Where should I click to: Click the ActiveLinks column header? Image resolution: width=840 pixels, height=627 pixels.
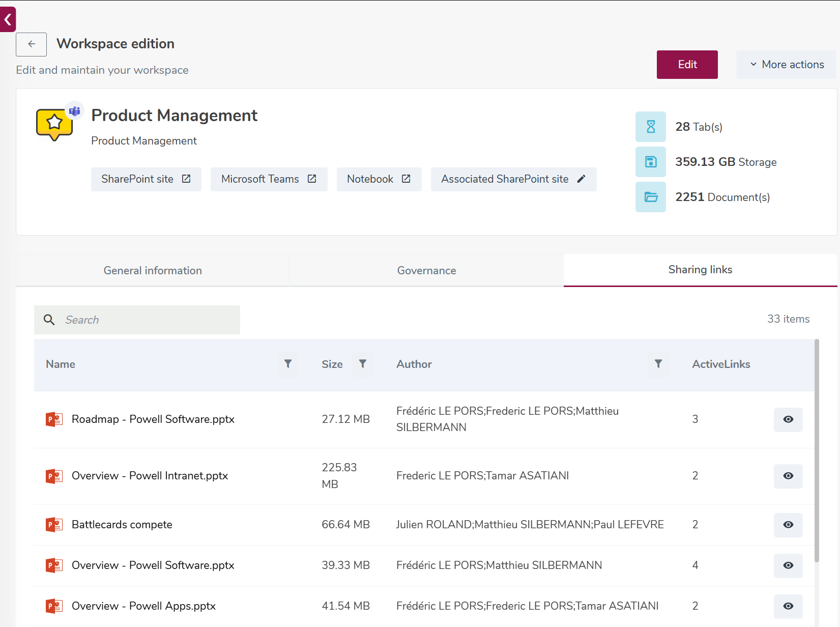click(721, 364)
